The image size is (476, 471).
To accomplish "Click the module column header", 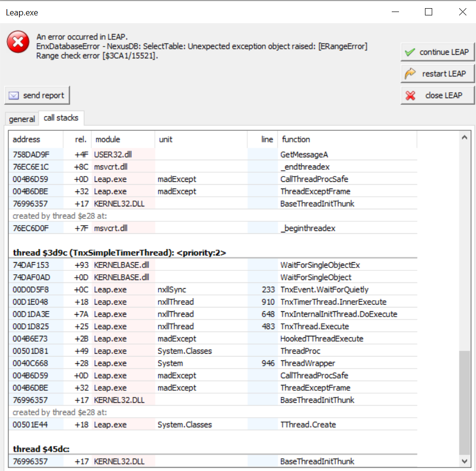I will [123, 140].
